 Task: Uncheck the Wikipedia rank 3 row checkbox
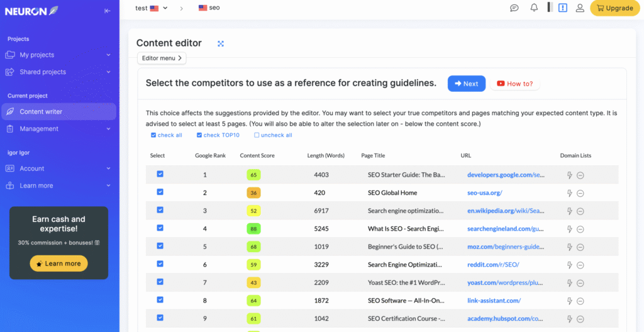pyautogui.click(x=160, y=210)
